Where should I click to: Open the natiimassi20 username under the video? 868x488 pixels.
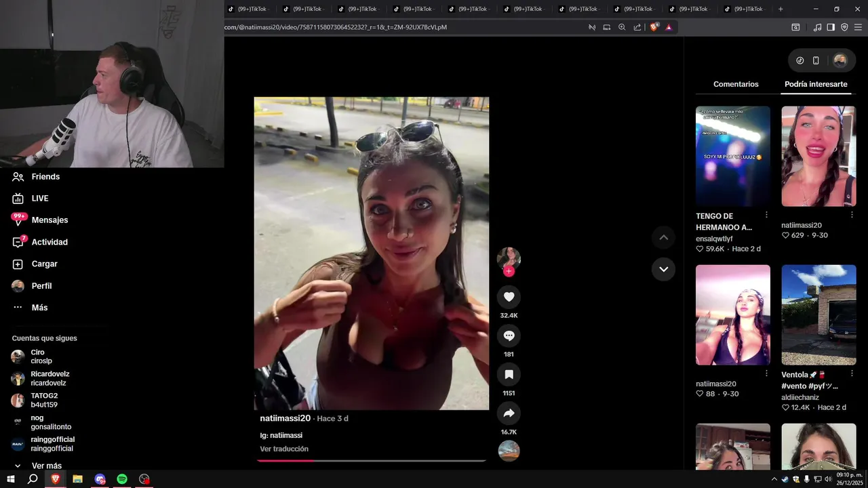tap(285, 418)
